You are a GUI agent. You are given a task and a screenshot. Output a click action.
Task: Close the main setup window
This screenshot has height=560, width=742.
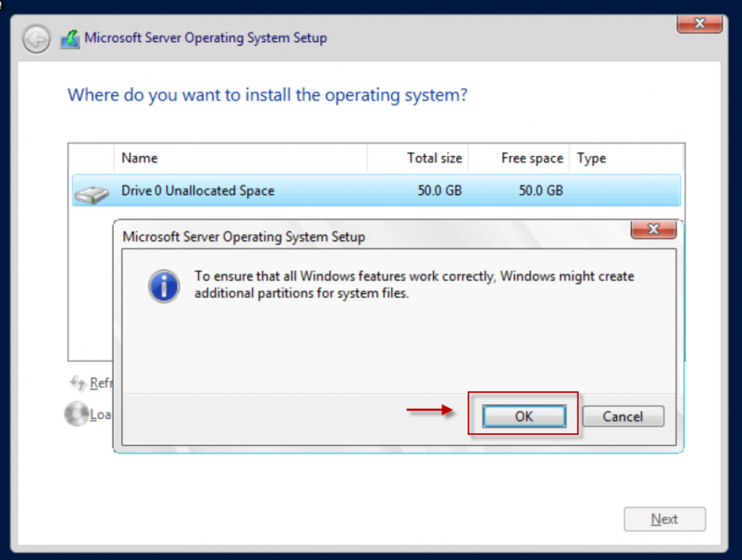tap(699, 23)
